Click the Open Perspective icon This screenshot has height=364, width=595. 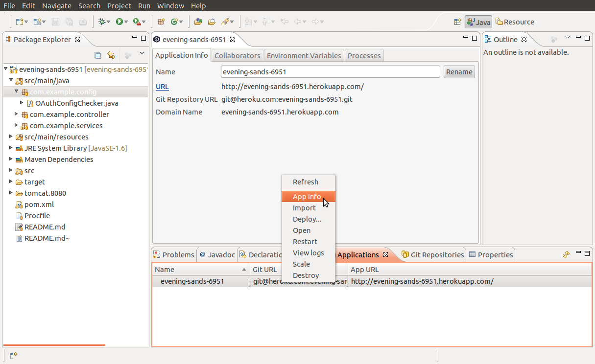tap(457, 22)
